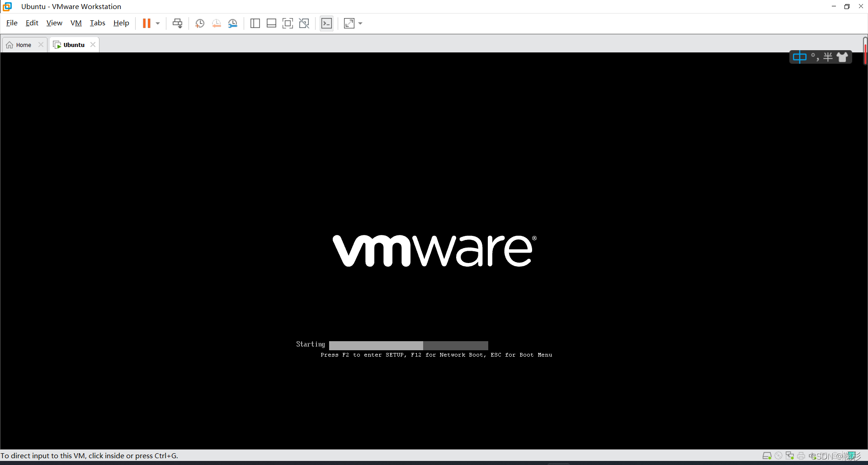868x465 pixels.
Task: Toggle IME half-width character mode
Action: 828,57
